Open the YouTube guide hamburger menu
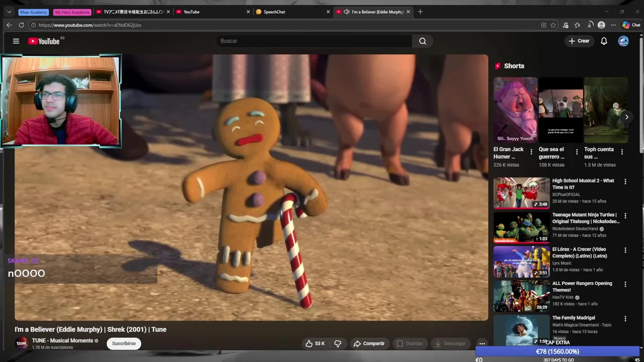The height and width of the screenshot is (362, 644). tap(16, 41)
